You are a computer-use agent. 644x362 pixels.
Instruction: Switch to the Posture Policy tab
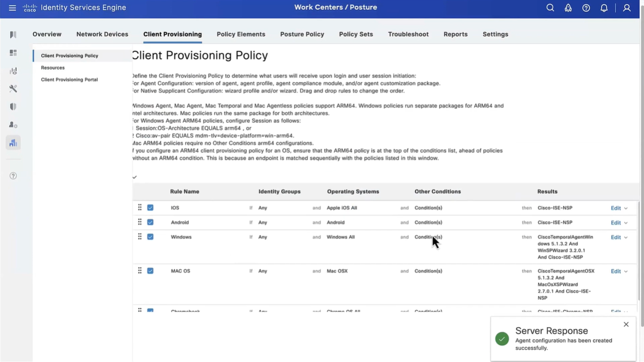302,34
